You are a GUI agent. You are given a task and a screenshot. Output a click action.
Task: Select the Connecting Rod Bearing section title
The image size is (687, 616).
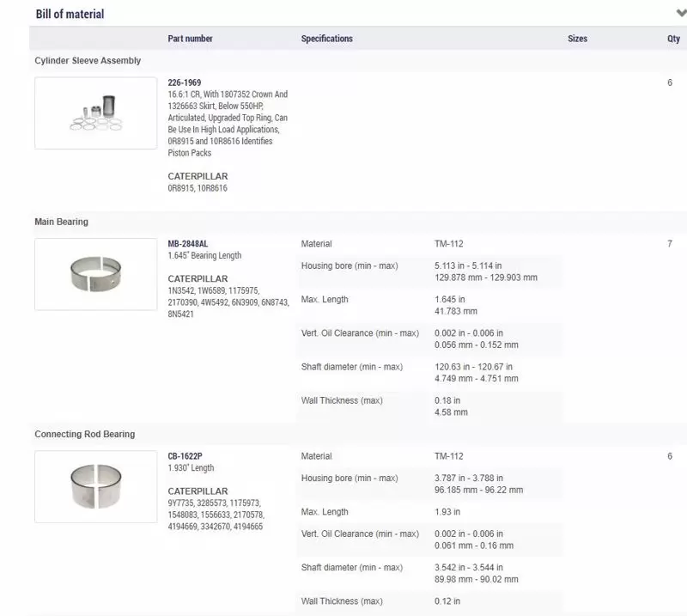(85, 434)
